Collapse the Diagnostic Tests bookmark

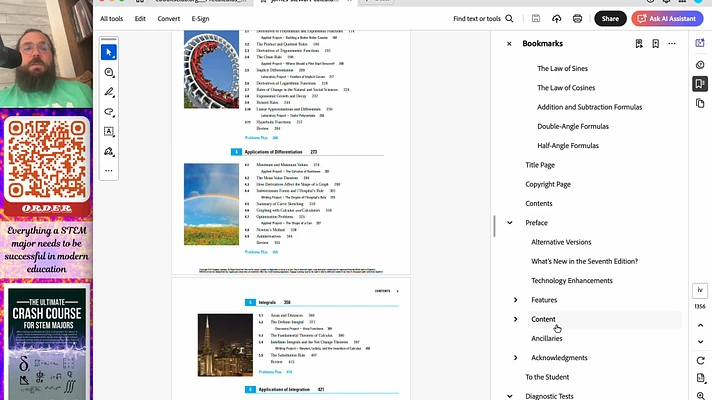[x=509, y=396]
